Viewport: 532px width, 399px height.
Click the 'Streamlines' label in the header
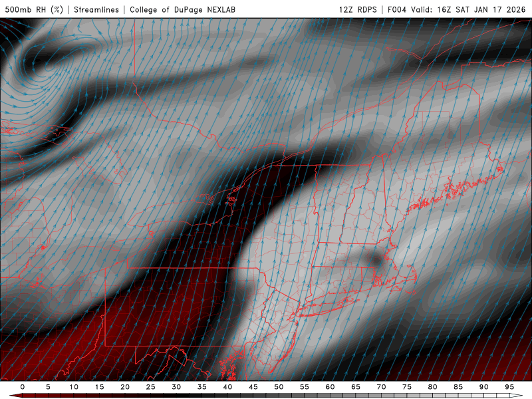click(96, 9)
